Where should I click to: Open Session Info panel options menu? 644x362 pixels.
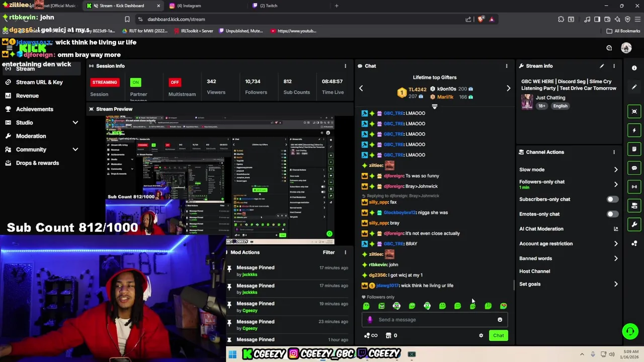345,66
